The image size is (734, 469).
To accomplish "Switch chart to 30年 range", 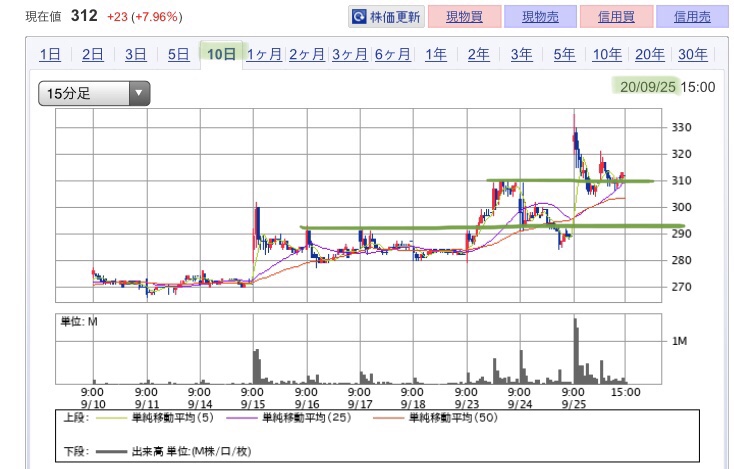I will (693, 54).
